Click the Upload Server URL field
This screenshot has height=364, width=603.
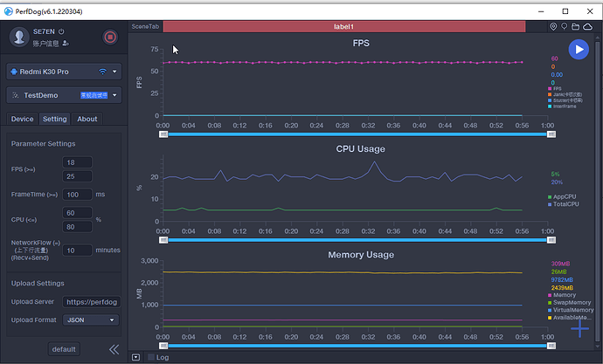[92, 302]
